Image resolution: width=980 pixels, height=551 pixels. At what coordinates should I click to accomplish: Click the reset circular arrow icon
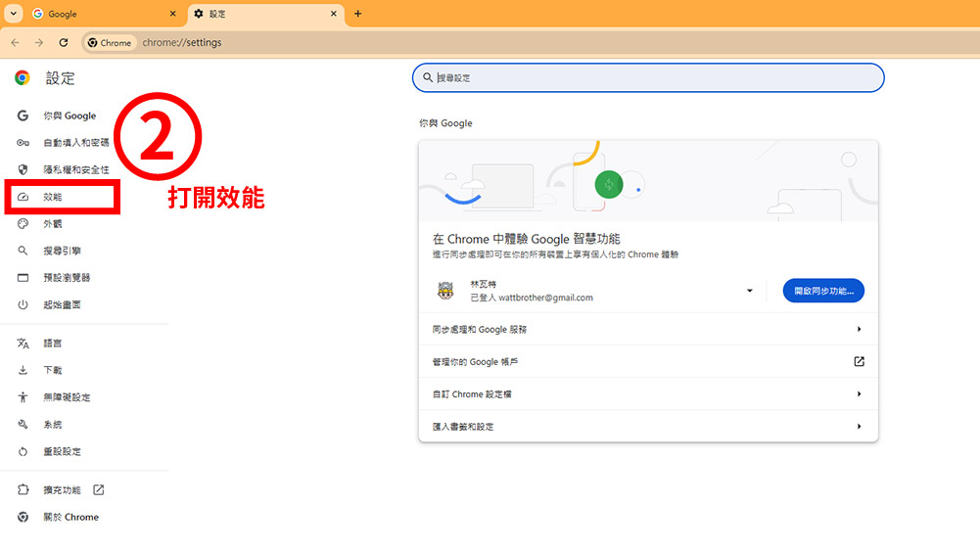click(x=23, y=451)
